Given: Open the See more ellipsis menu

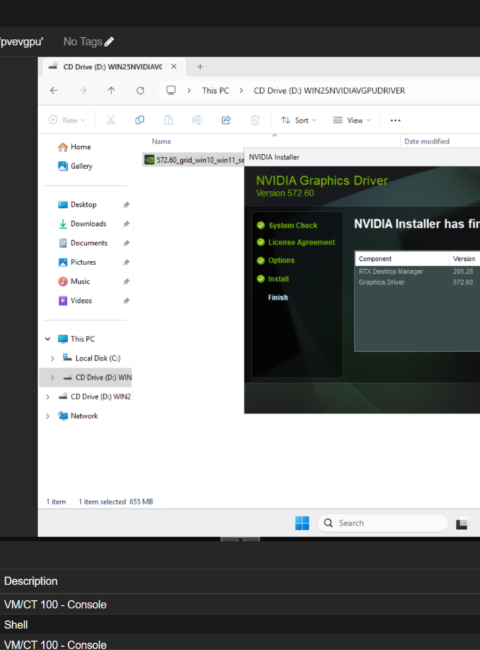Looking at the screenshot, I should pos(395,120).
